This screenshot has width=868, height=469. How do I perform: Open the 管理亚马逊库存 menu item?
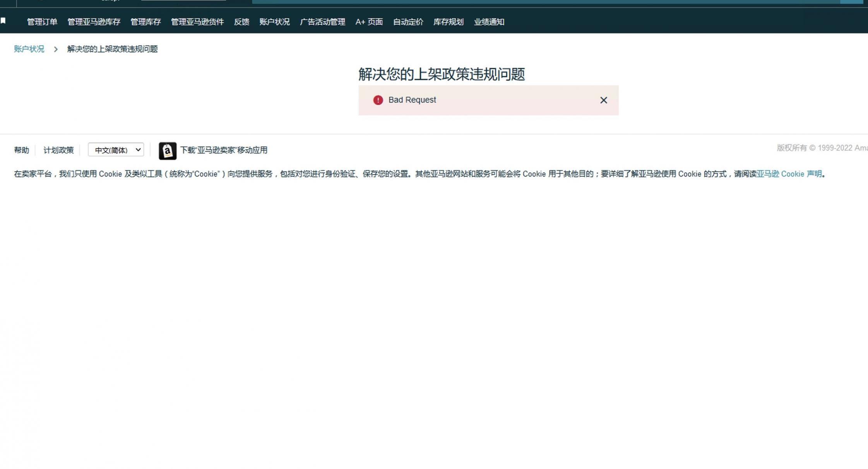tap(94, 22)
